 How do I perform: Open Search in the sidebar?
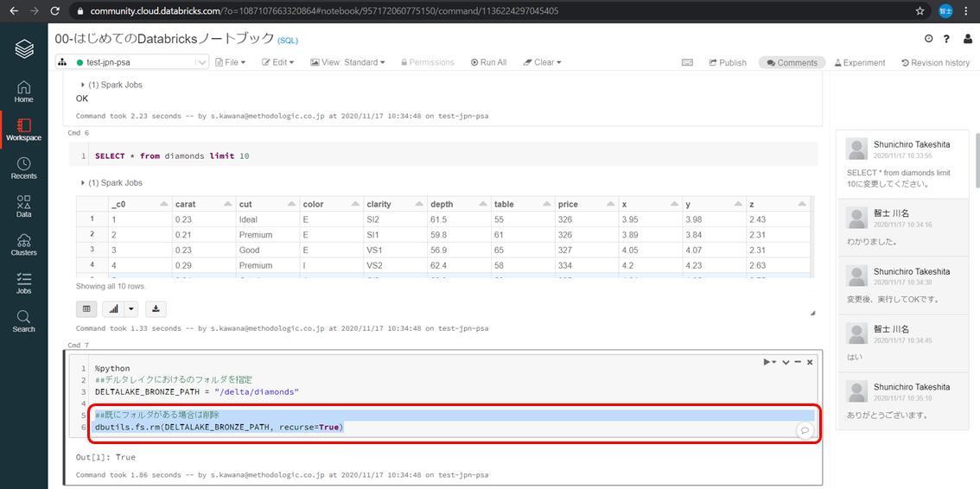pyautogui.click(x=23, y=321)
